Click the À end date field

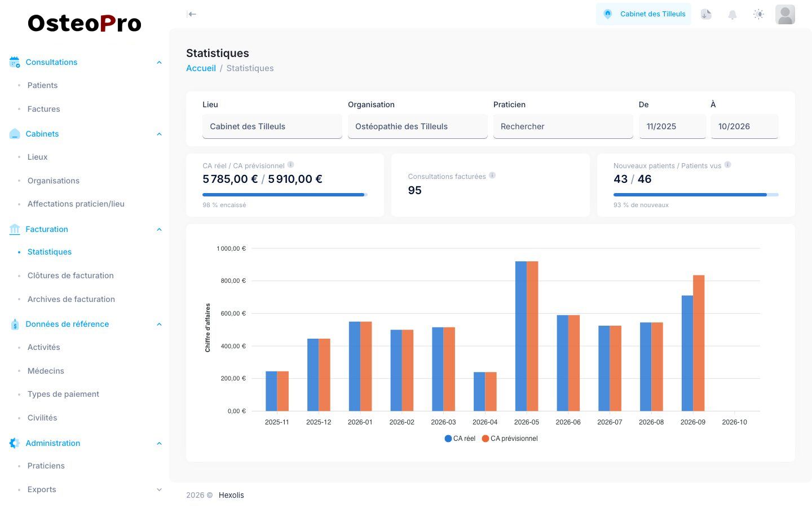(x=744, y=126)
